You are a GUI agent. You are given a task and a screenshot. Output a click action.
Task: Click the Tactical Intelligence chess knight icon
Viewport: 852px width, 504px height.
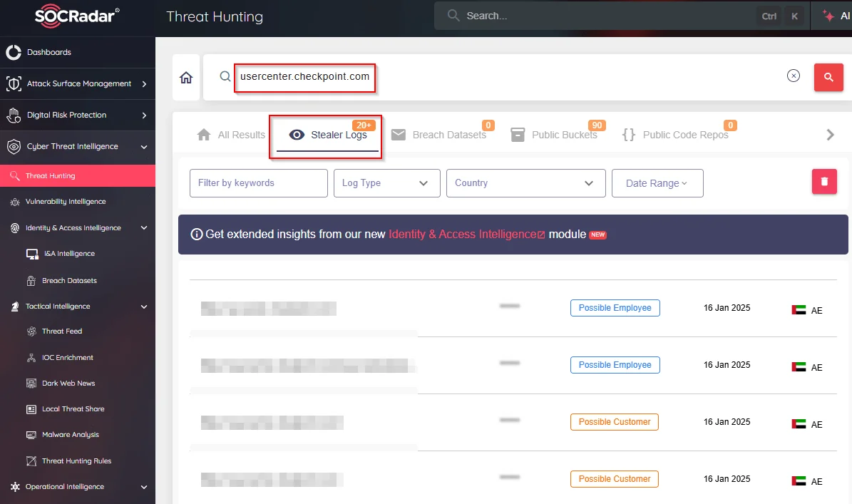coord(15,307)
